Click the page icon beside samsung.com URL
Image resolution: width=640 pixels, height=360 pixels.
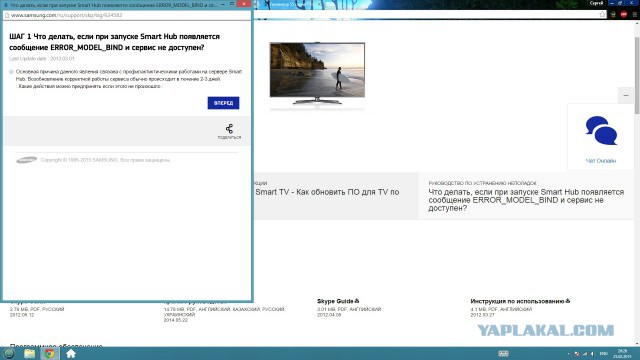(x=7, y=15)
